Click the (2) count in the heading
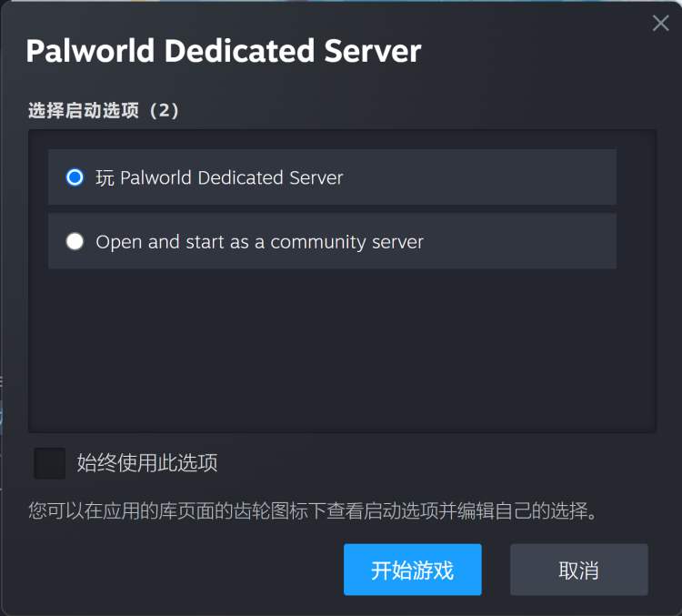 pos(164,110)
